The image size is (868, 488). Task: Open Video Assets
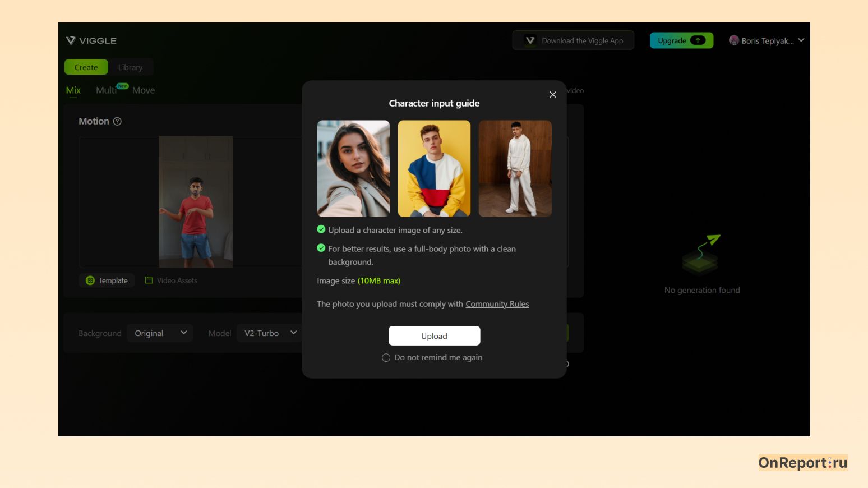click(x=171, y=280)
